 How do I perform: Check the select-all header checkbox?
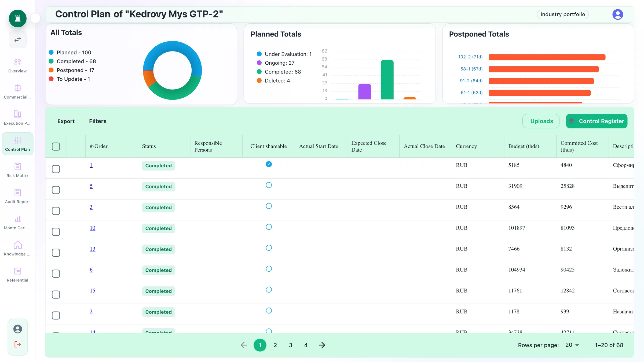56,146
